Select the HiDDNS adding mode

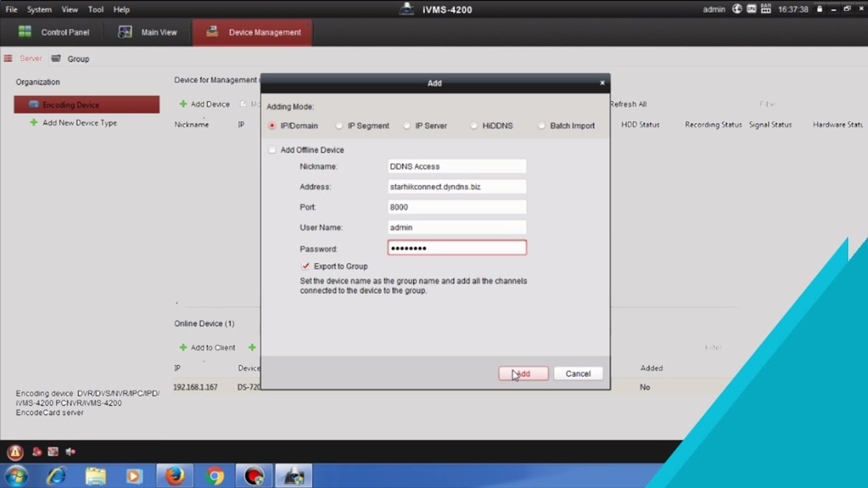point(475,125)
